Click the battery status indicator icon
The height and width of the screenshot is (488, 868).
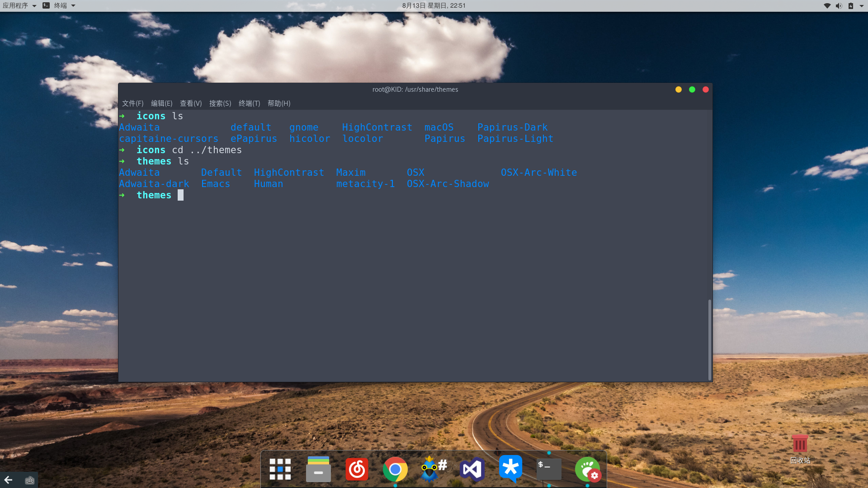click(851, 5)
